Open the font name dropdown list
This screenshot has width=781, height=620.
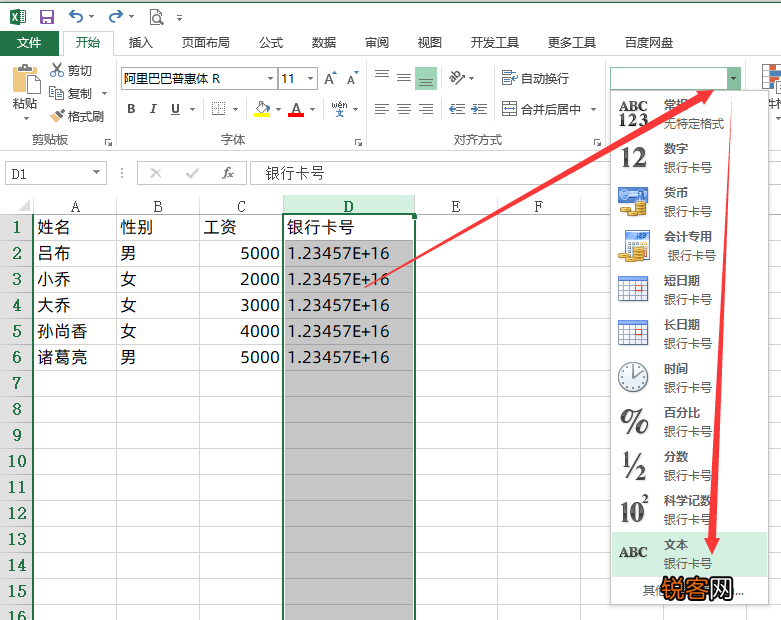click(x=270, y=78)
